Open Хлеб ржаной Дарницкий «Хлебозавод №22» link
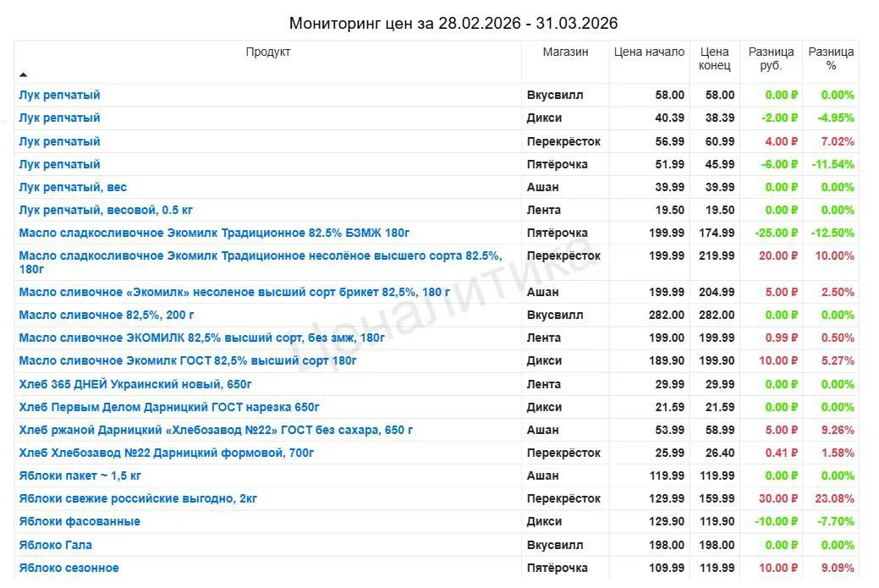 pos(216,431)
